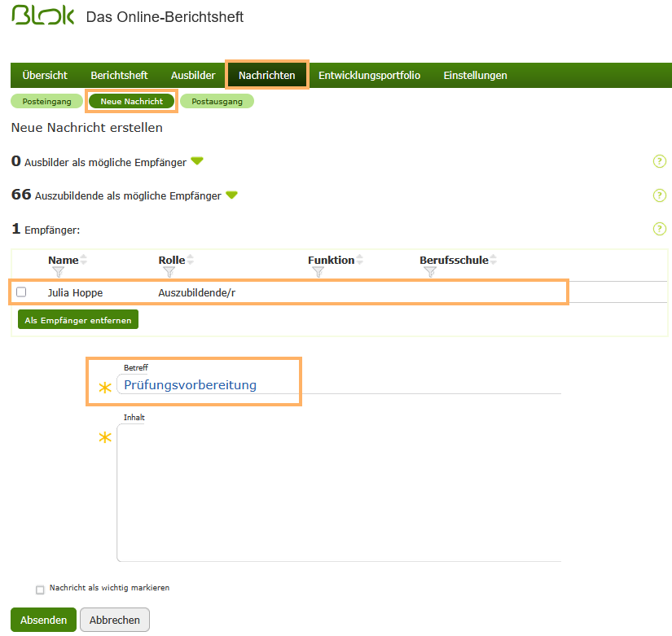Screen dimensions: 672x636
Task: Focus the Inhalt message text area
Action: click(x=338, y=493)
